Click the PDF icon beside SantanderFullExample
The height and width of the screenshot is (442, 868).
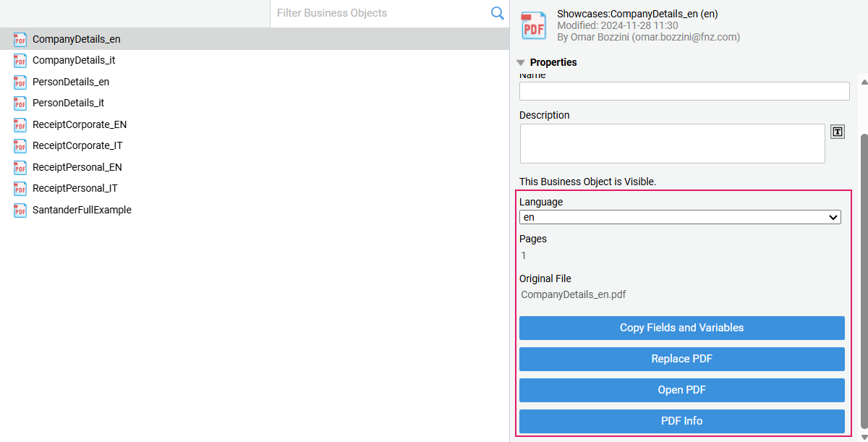click(20, 211)
